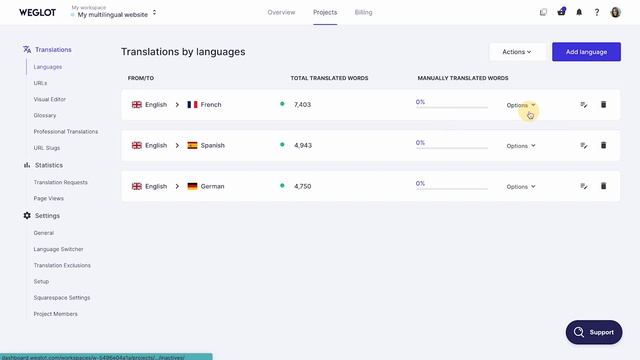
Task: Delete the German language with trash icon
Action: pyautogui.click(x=603, y=186)
